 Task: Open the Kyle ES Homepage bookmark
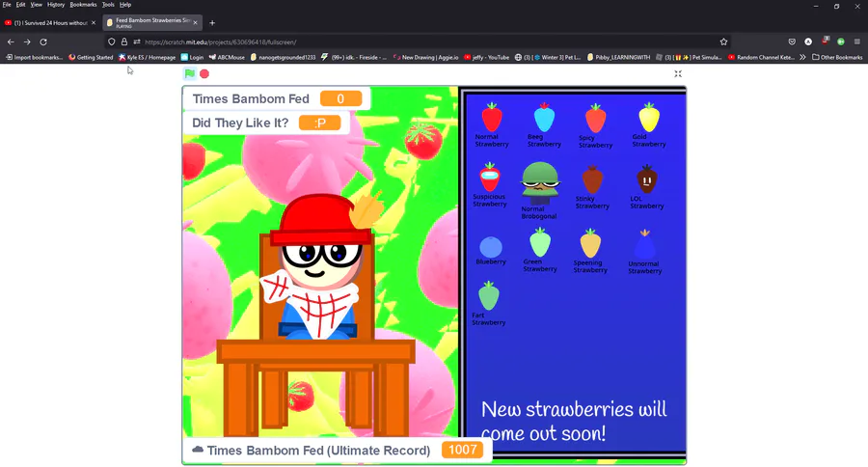pyautogui.click(x=147, y=57)
